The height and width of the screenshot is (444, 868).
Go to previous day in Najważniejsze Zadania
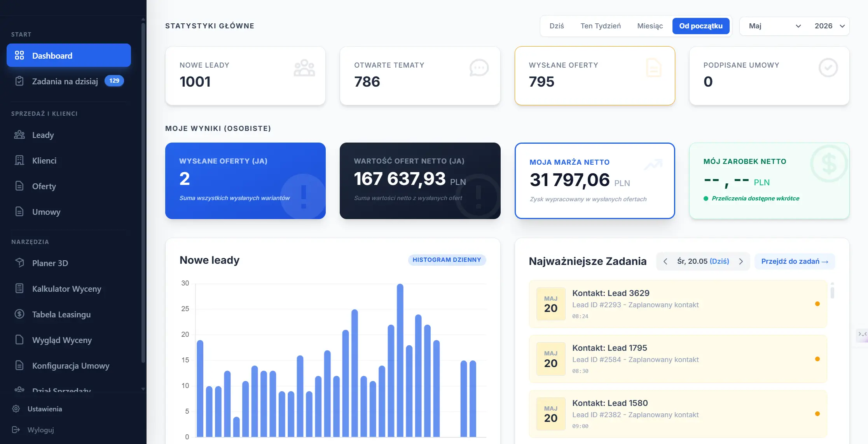click(665, 261)
